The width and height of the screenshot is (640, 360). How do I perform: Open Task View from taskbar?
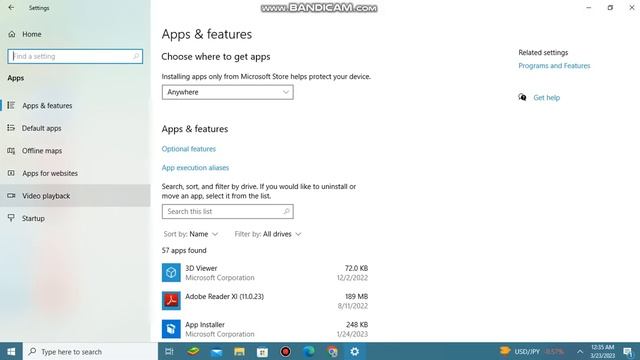click(x=169, y=351)
